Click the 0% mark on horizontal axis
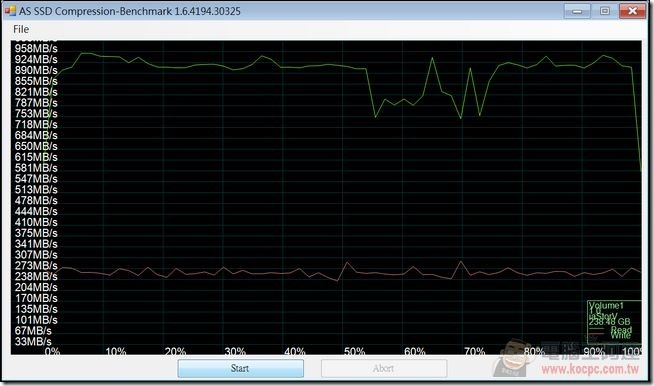Image resolution: width=654 pixels, height=386 pixels. [52, 351]
